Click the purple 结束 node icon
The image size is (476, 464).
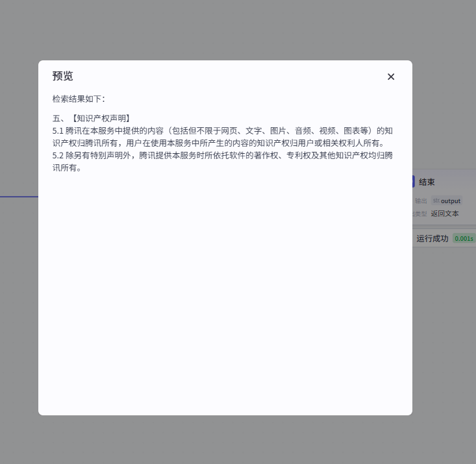coord(414,182)
